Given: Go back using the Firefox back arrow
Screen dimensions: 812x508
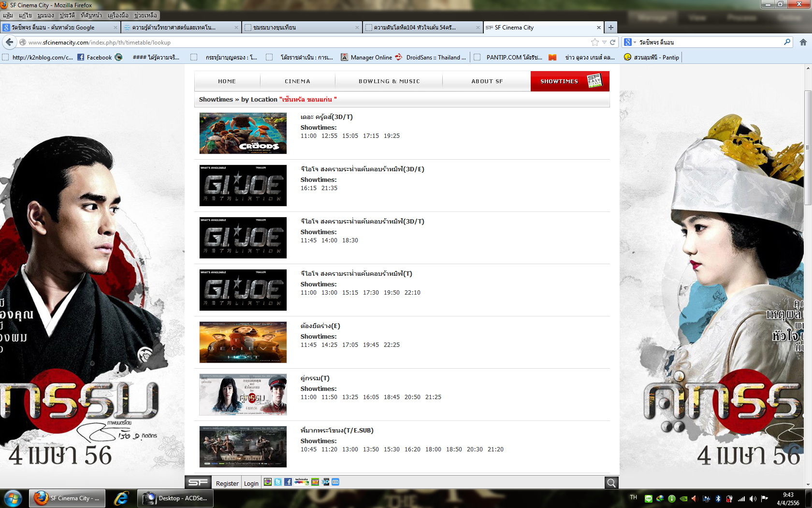Looking at the screenshot, I should tap(10, 42).
